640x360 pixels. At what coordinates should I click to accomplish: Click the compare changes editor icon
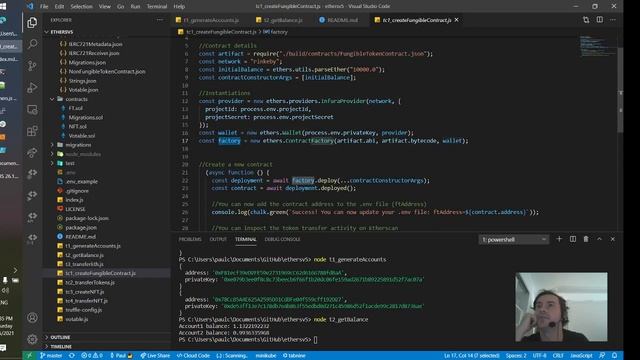click(x=586, y=20)
